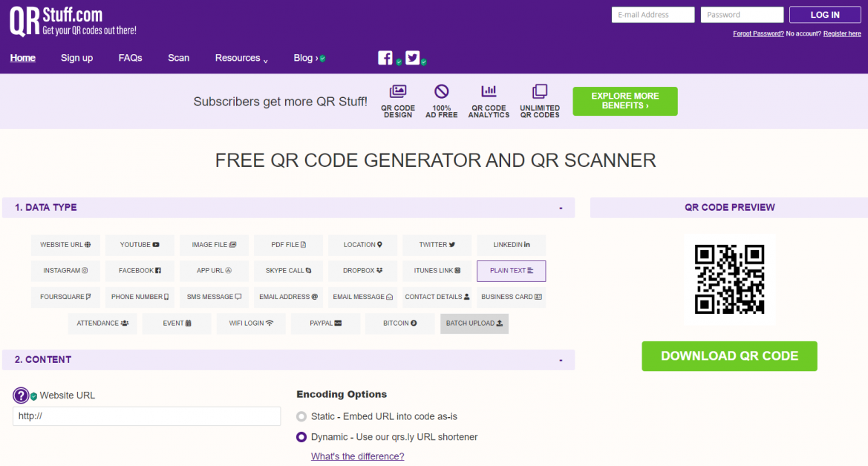Choose the SKYPE CALL data type

coord(288,271)
